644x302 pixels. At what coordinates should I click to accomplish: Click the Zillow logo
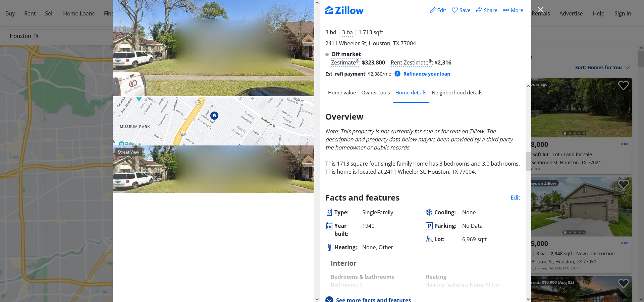point(344,10)
